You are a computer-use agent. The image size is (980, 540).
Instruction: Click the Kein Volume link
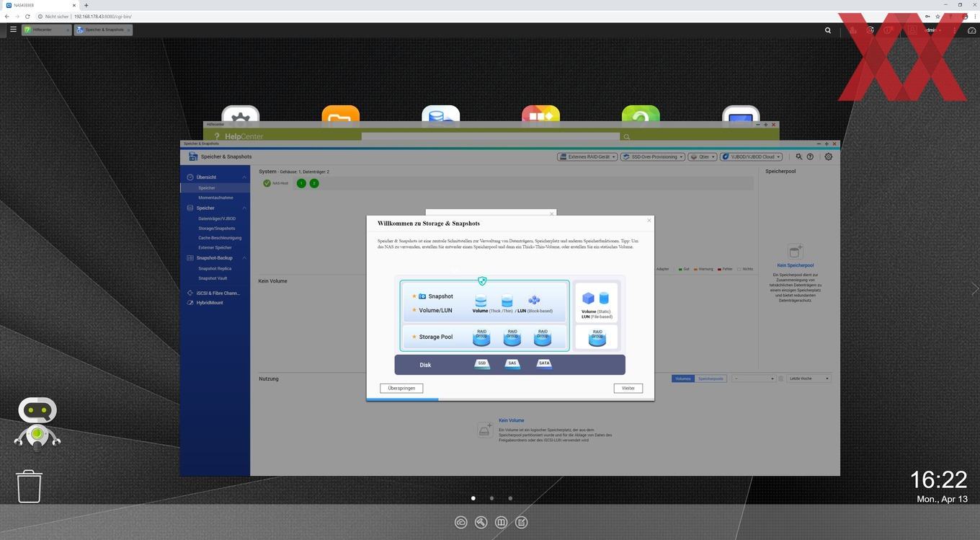coord(512,420)
